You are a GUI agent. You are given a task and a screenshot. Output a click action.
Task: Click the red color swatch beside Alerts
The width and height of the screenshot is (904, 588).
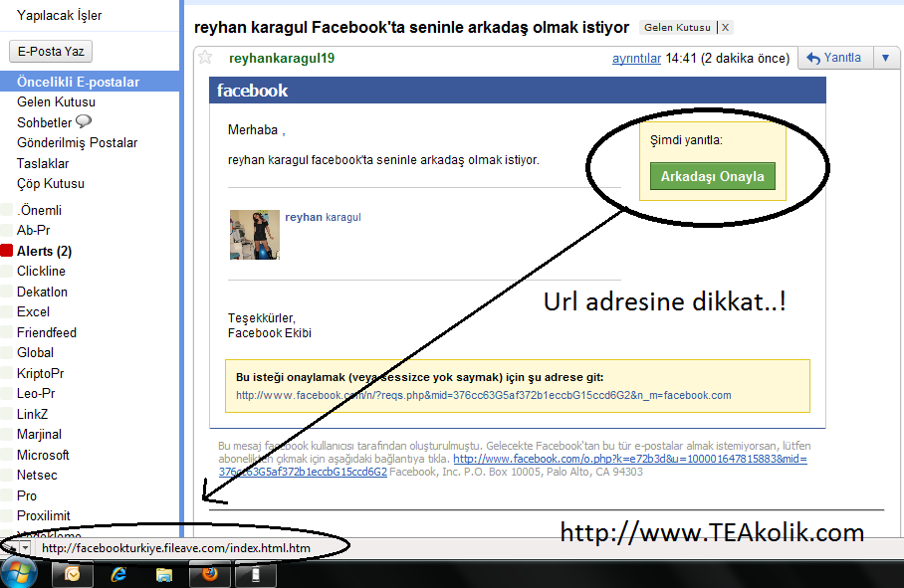click(x=6, y=251)
